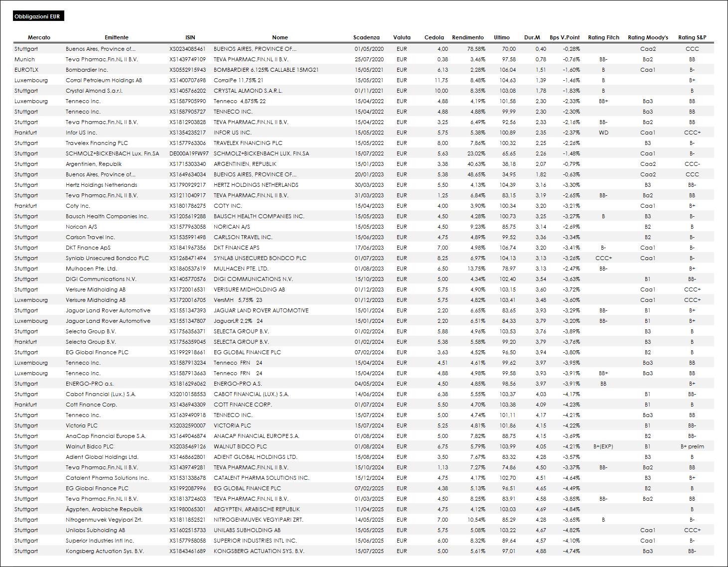Click the "Nome" column header

pyautogui.click(x=280, y=37)
